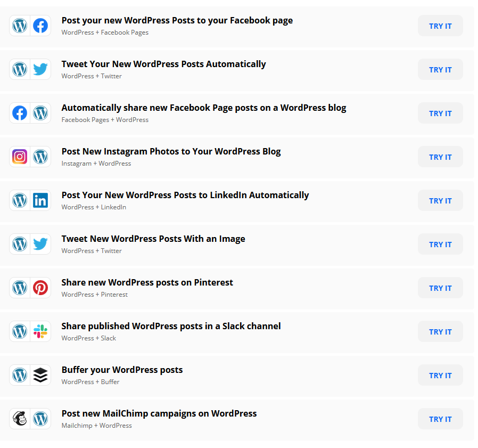The height and width of the screenshot is (448, 478).
Task: Click the Twitter icon beside Tweet Your New WordPress Posts
Action: (40, 69)
